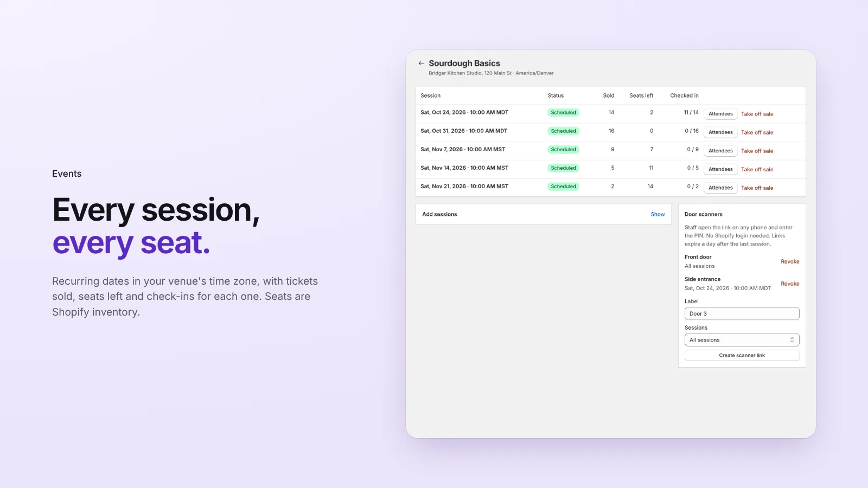Click the 'Sold' column header
The image size is (868, 488).
(609, 95)
